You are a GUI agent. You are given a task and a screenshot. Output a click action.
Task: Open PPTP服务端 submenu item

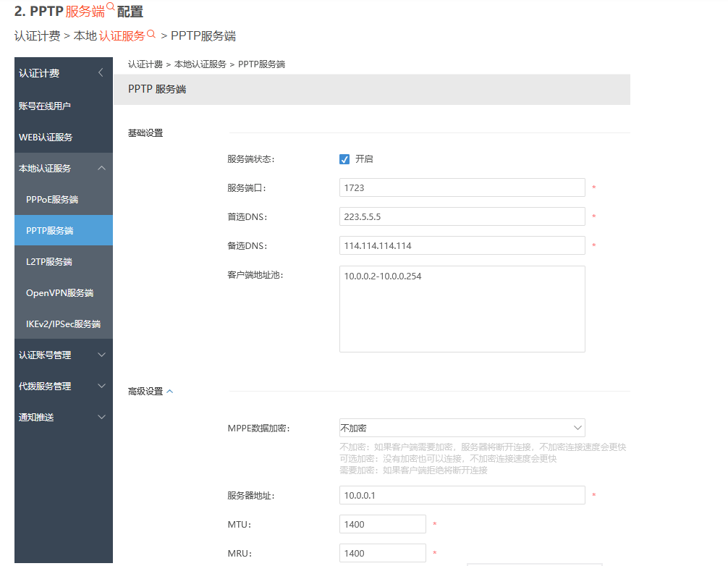click(64, 230)
